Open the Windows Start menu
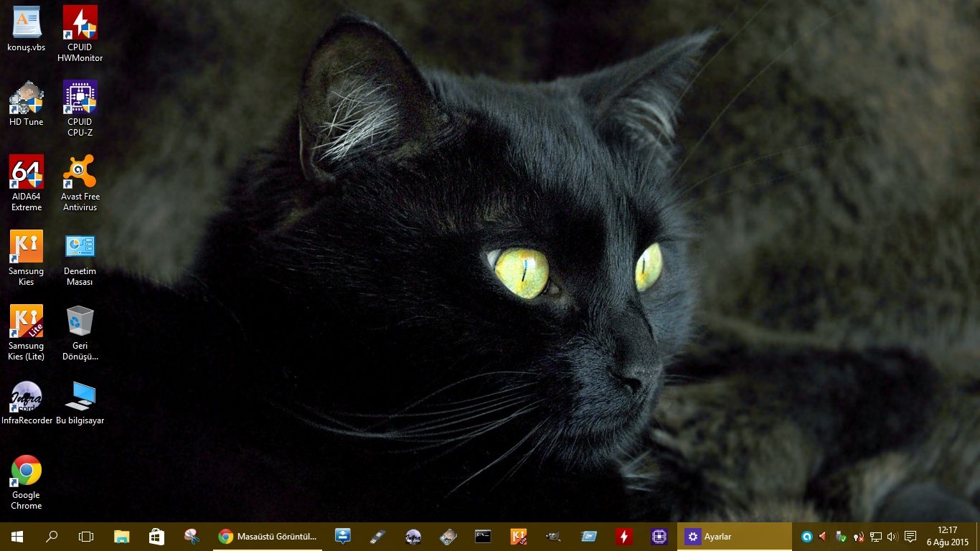Viewport: 980px width, 551px height. pos(17,537)
